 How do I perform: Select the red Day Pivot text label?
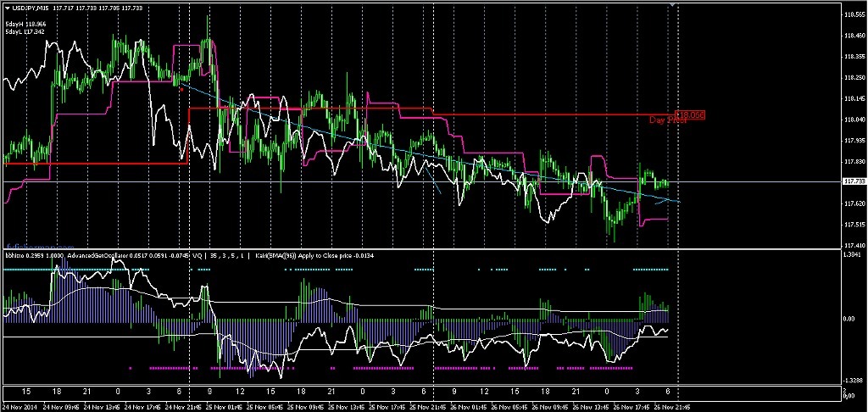(667, 120)
